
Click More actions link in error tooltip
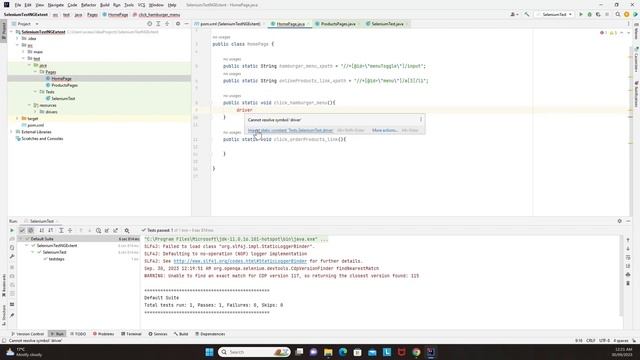(x=384, y=130)
